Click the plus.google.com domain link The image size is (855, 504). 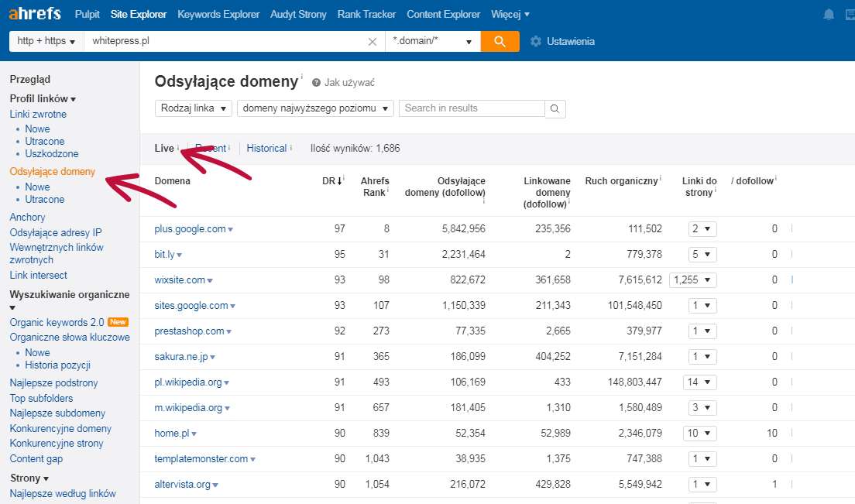tap(190, 229)
